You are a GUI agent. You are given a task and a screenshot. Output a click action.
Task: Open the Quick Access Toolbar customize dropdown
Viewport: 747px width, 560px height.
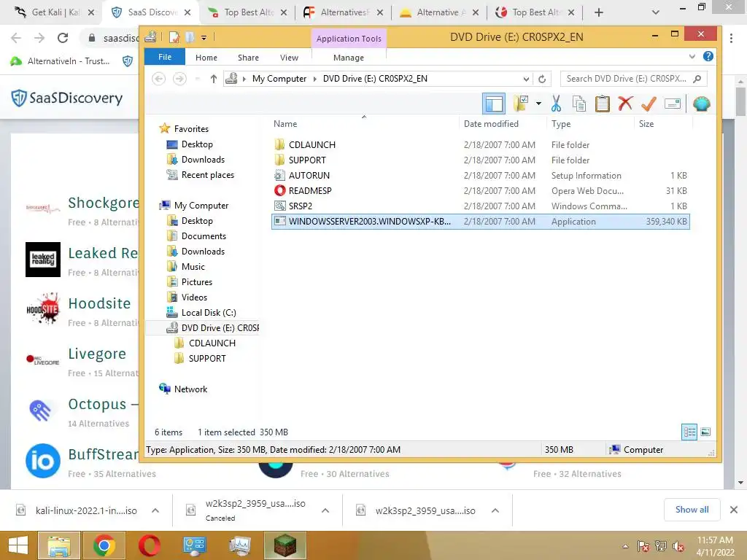204,37
